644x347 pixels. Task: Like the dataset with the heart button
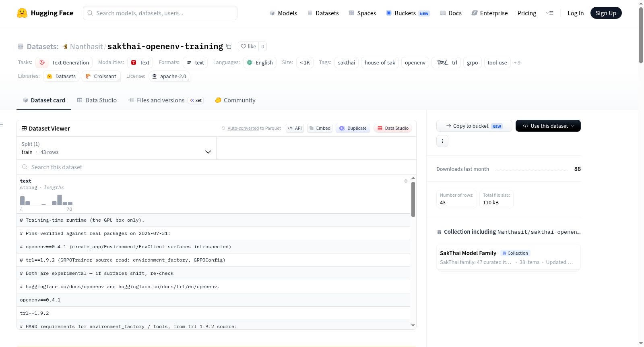tap(248, 46)
